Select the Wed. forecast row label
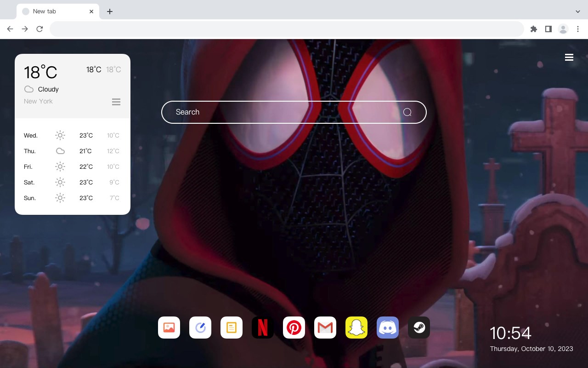This screenshot has width=588, height=368. [31, 135]
